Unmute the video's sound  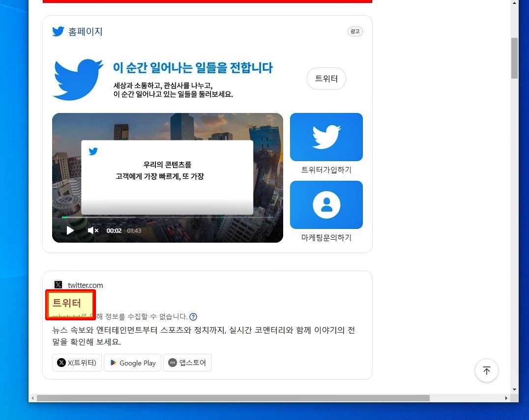pos(93,230)
